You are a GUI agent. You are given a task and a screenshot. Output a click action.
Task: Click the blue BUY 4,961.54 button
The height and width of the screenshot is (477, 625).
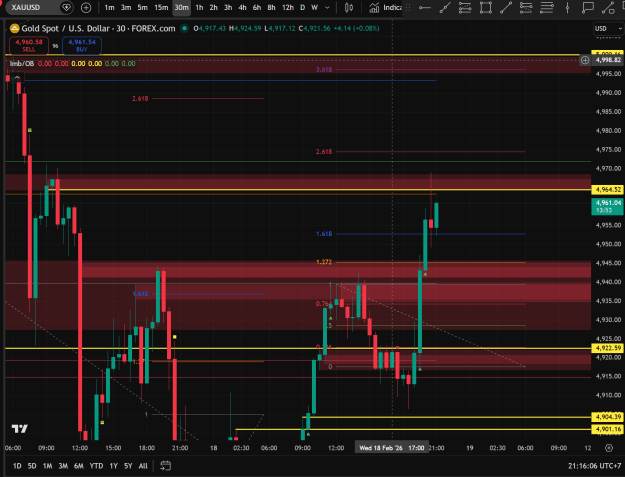82,45
